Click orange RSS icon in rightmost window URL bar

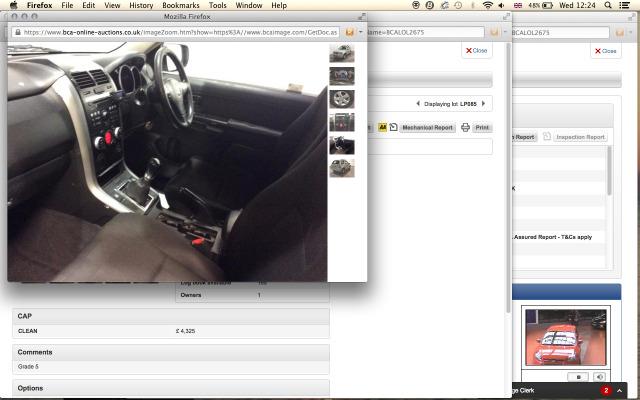tap(620, 32)
